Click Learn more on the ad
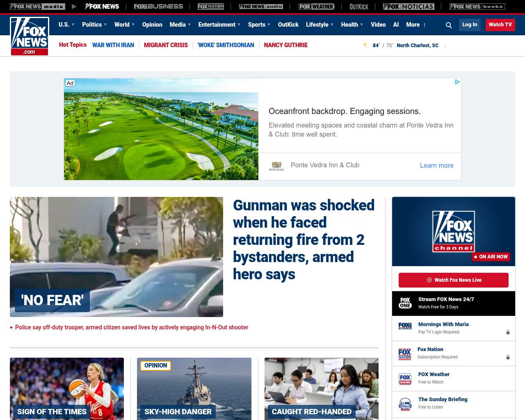Image resolution: width=525 pixels, height=420 pixels. click(437, 165)
